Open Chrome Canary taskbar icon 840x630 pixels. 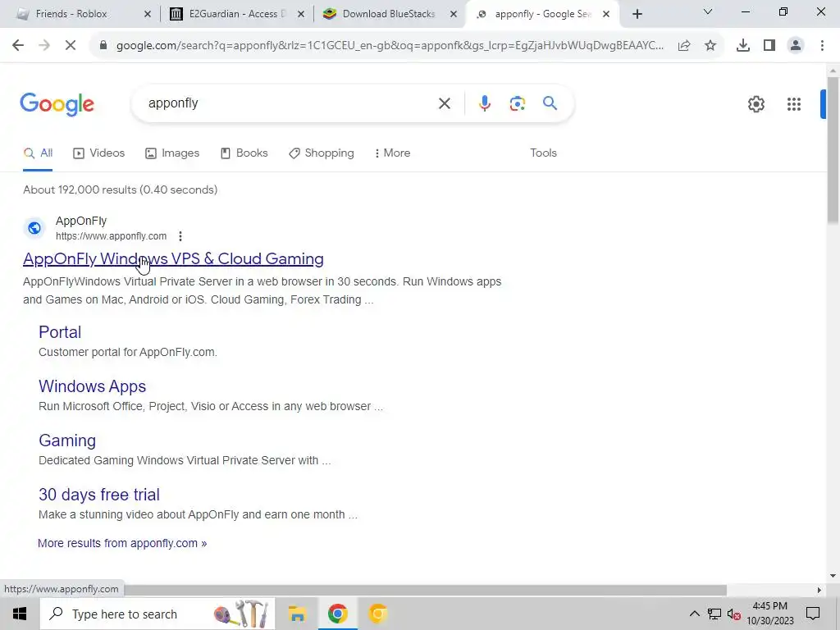377,614
